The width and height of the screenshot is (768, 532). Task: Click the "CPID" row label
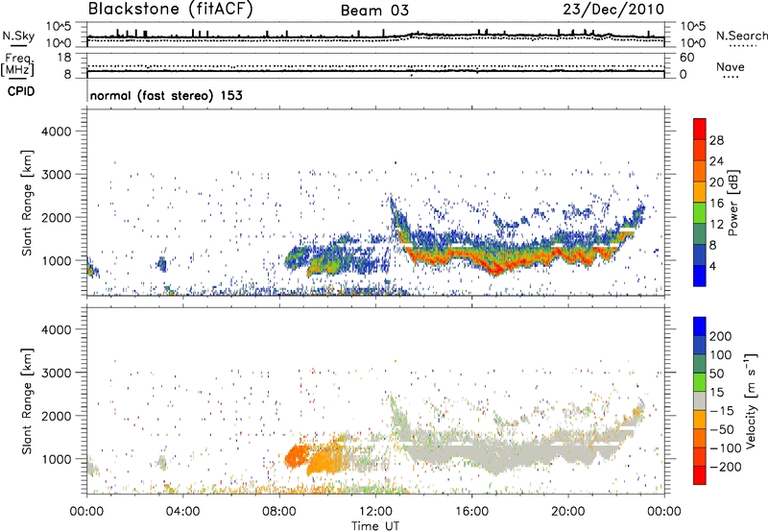pos(21,91)
